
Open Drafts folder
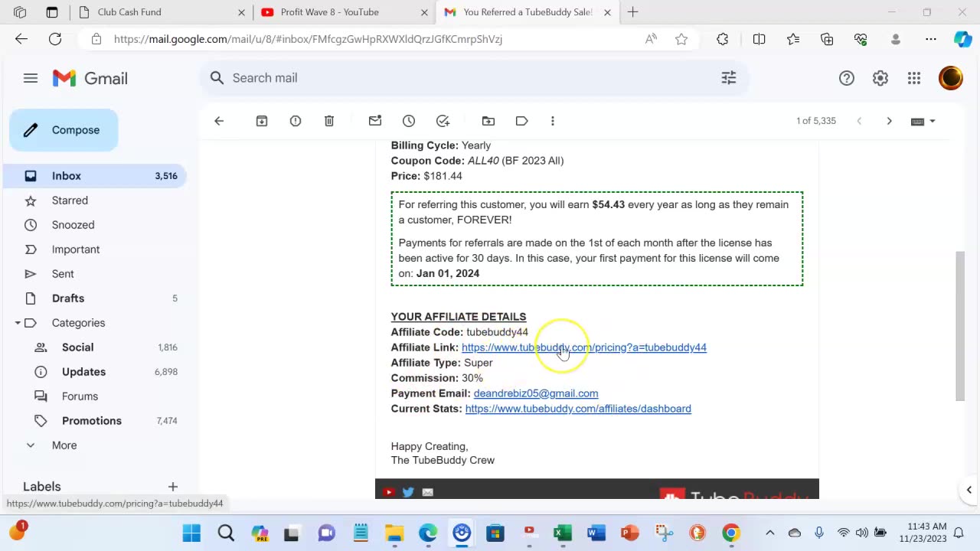(x=93, y=298)
